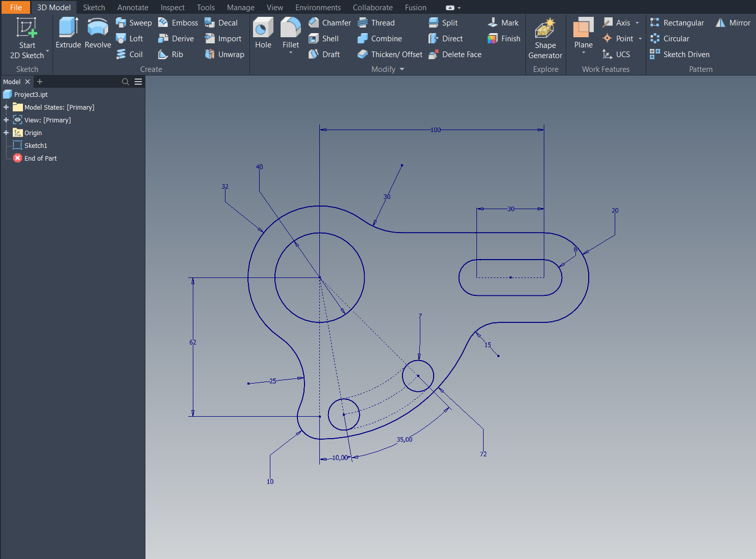
Task: Open the Model browser options menu
Action: (138, 82)
